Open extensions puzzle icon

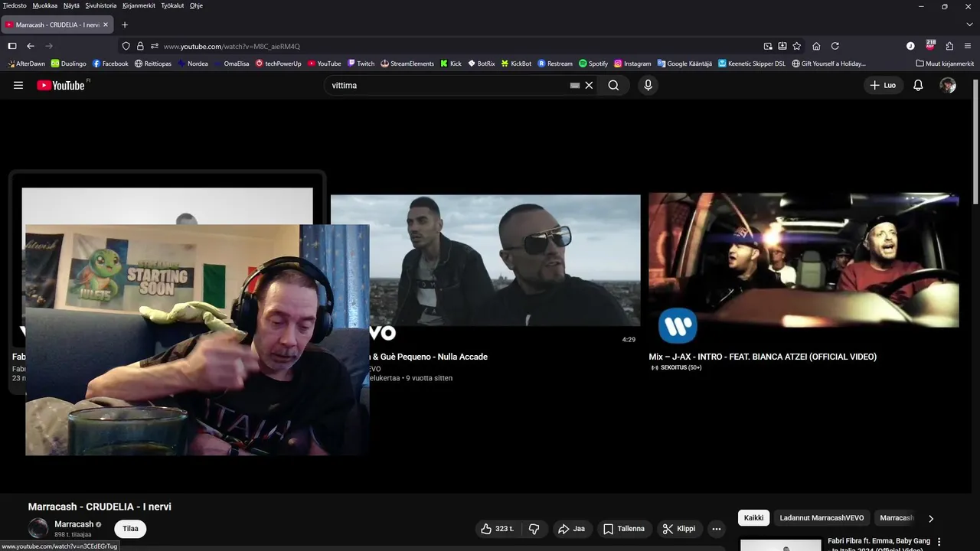(949, 46)
